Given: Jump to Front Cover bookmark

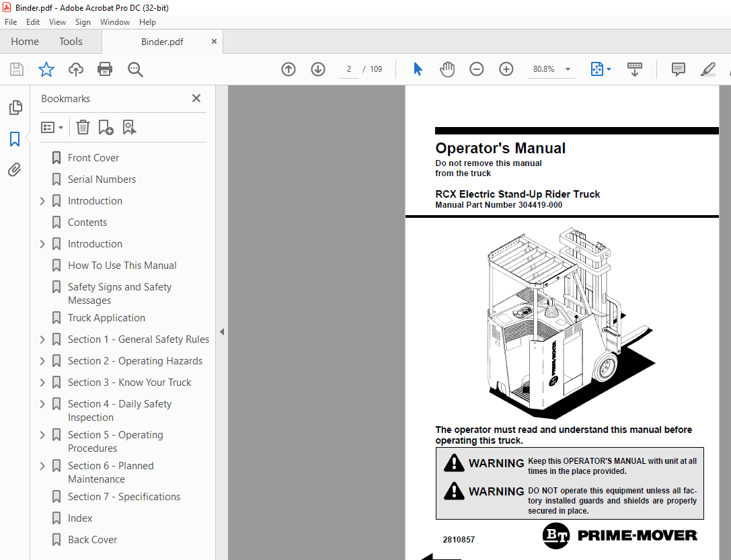Looking at the screenshot, I should coord(93,158).
